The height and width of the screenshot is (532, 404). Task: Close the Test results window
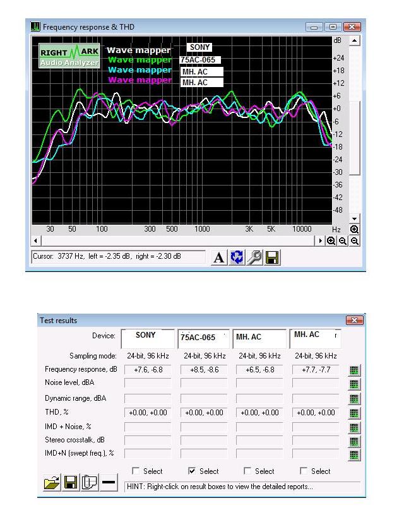(354, 320)
